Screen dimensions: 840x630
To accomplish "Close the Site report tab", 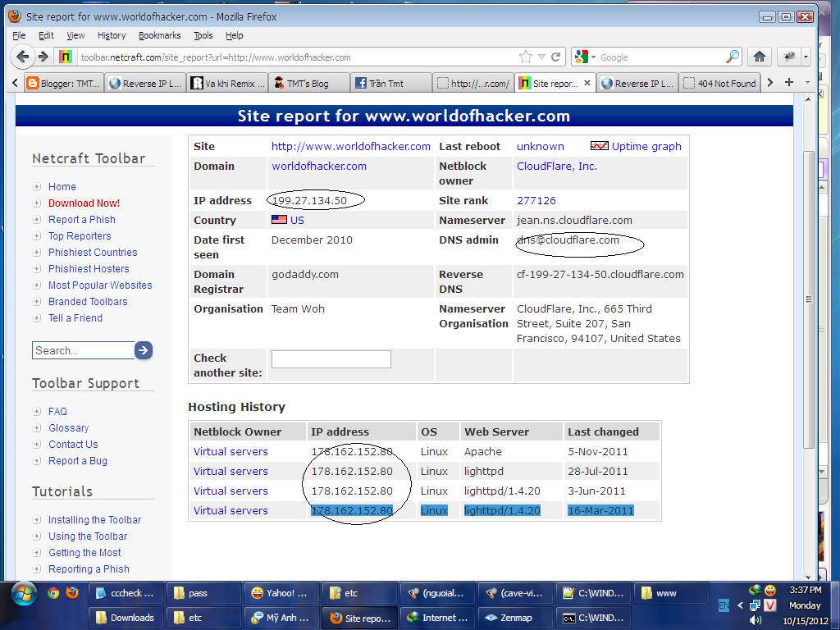I will coord(587,83).
